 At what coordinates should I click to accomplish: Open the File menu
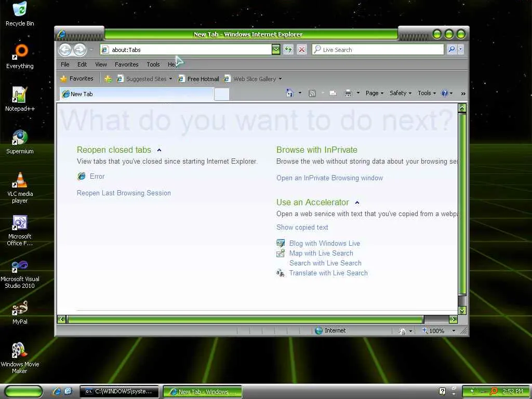point(65,64)
